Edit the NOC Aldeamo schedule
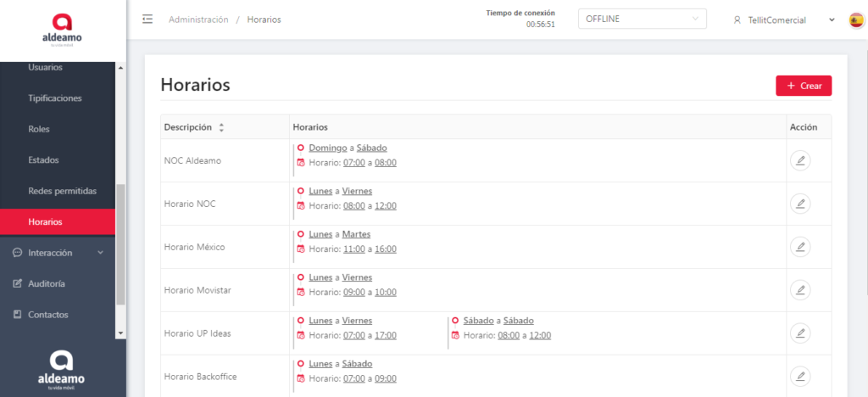Screen dimensions: 868x397 click(x=799, y=161)
